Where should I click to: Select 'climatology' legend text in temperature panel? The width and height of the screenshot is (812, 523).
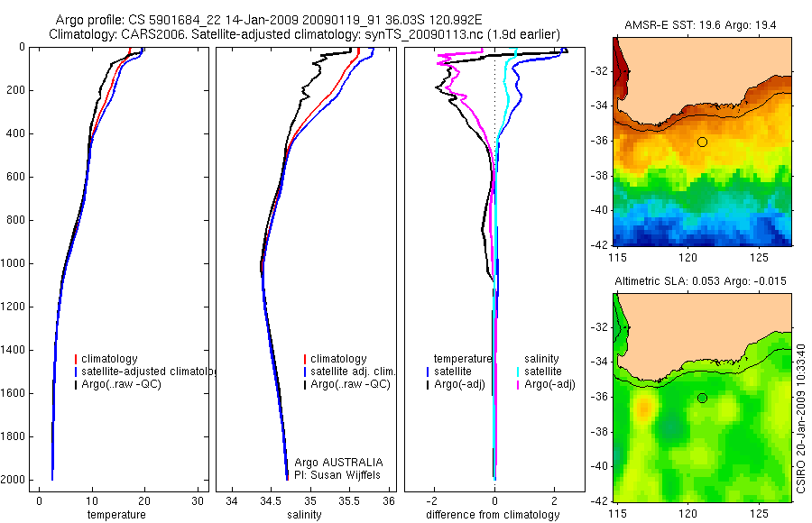click(109, 359)
